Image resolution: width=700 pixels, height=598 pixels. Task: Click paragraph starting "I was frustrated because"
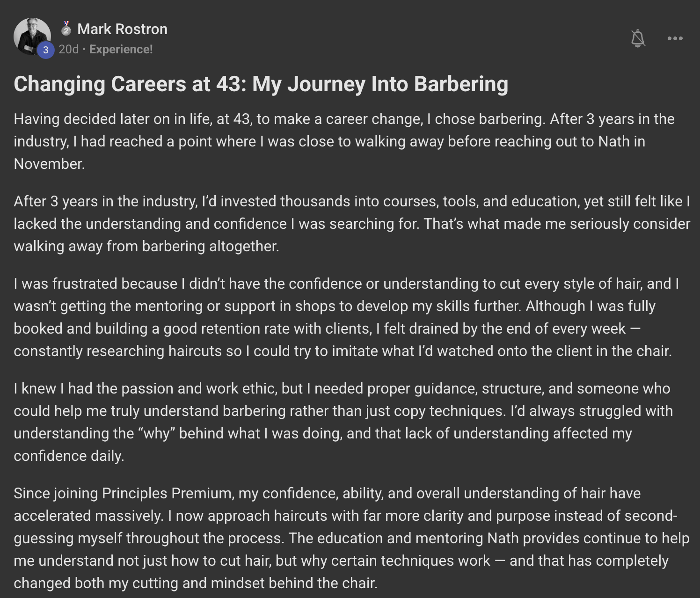click(346, 317)
